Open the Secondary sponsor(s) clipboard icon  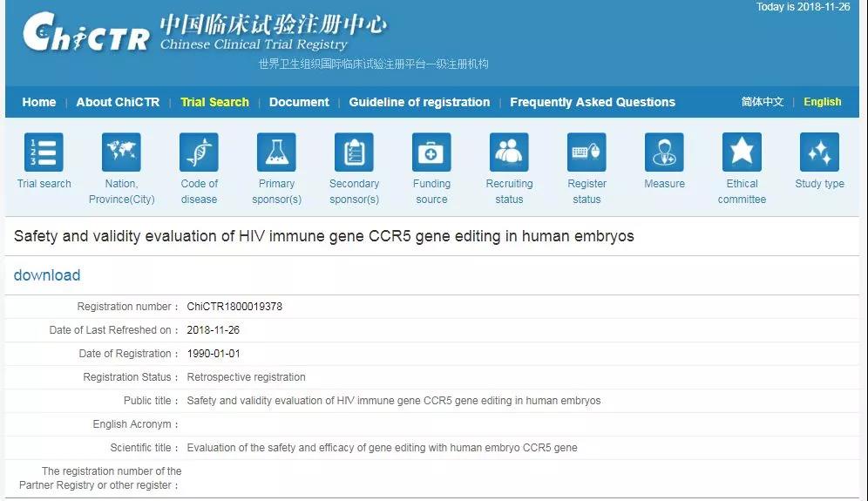(354, 152)
